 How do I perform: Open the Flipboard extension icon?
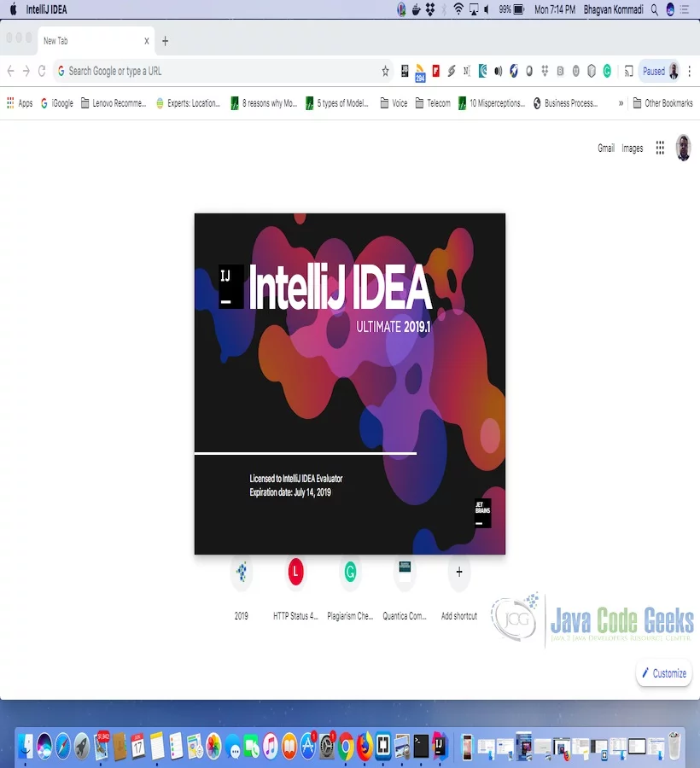(x=435, y=71)
